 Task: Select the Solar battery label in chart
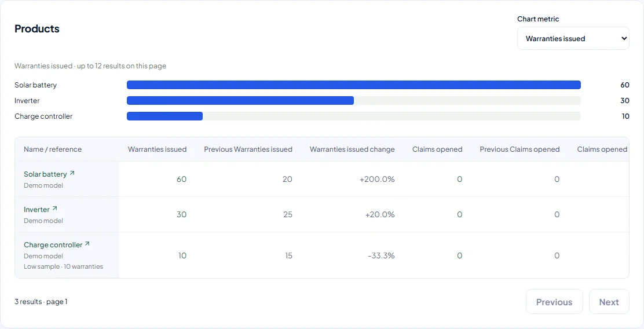click(x=36, y=85)
